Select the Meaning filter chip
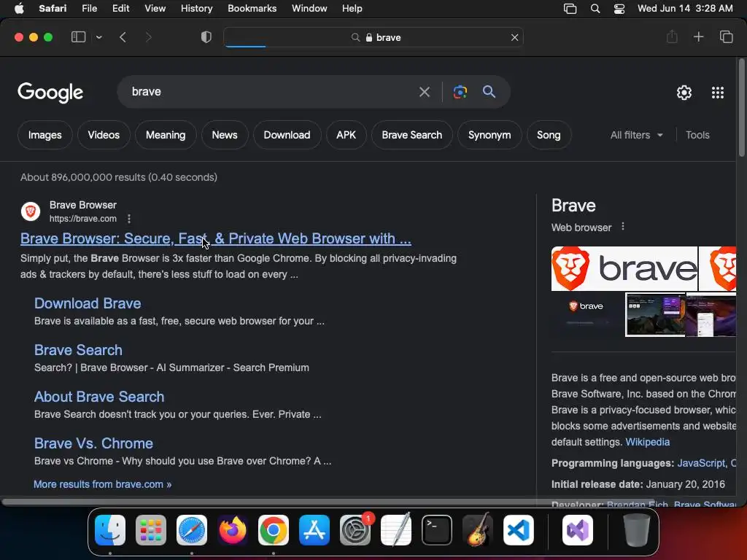This screenshot has width=747, height=560. (166, 135)
